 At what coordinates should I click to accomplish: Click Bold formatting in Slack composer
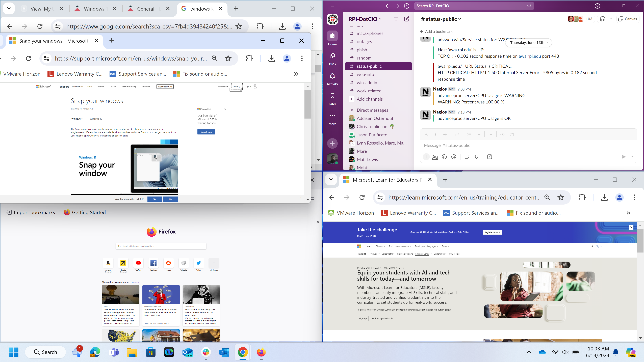pyautogui.click(x=426, y=134)
